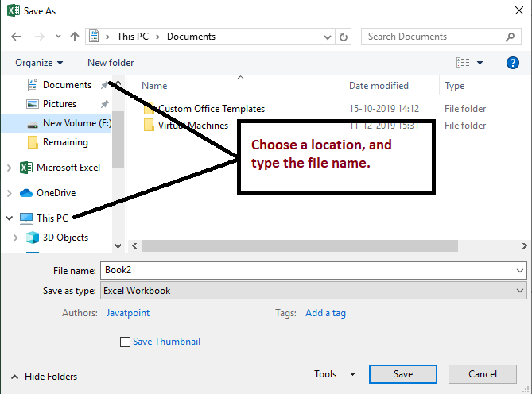Click the This PC monitor icon
This screenshot has width=532, height=394.
[x=26, y=218]
